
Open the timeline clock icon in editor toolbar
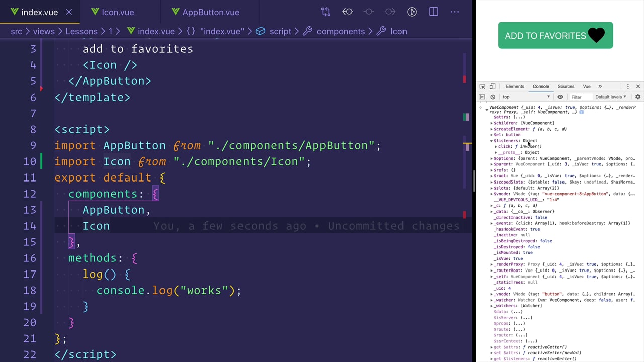tap(412, 12)
